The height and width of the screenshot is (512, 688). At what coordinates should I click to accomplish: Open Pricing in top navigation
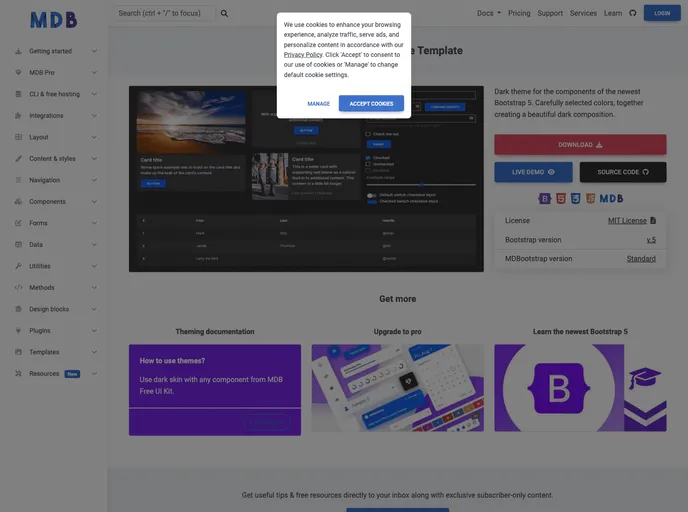[519, 13]
